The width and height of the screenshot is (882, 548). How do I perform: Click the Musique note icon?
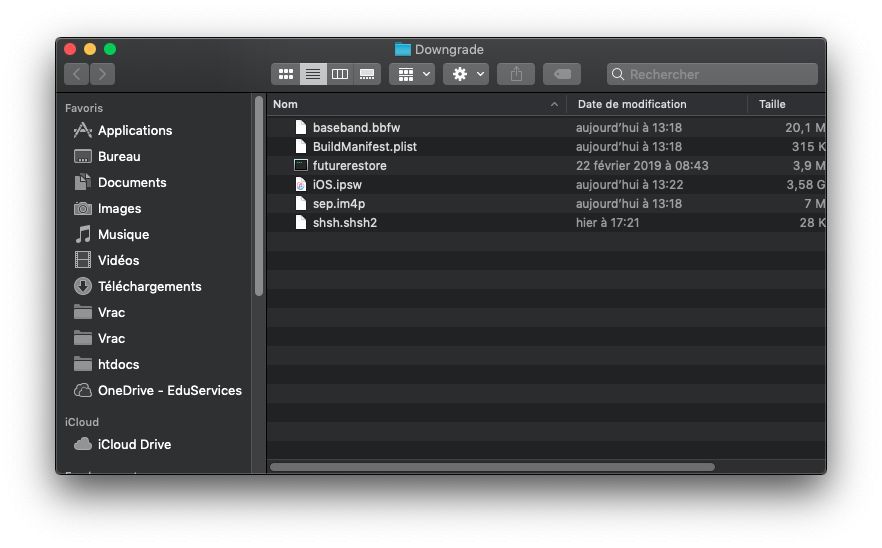(83, 234)
